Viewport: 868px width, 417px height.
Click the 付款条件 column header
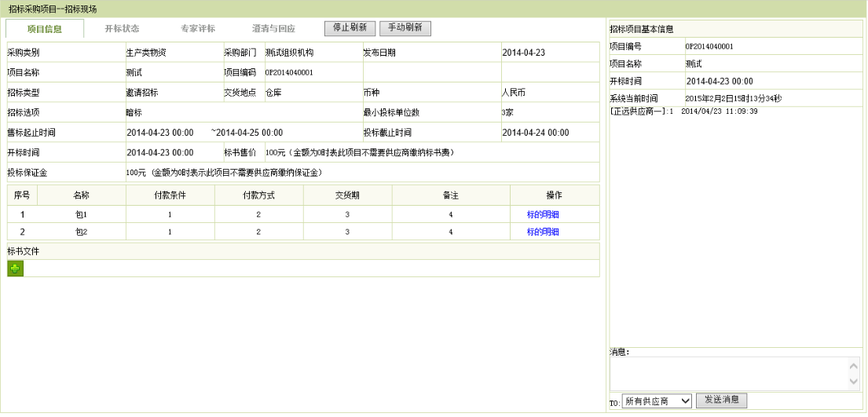click(170, 195)
